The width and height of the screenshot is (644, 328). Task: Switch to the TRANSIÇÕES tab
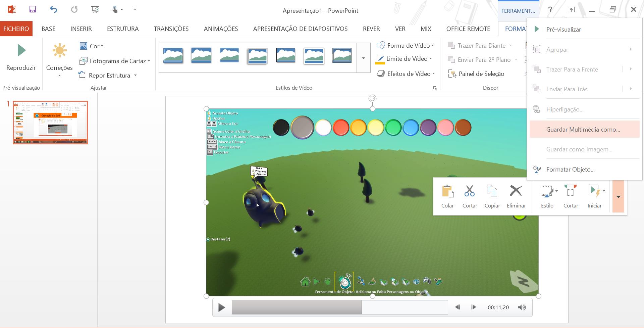click(x=171, y=29)
